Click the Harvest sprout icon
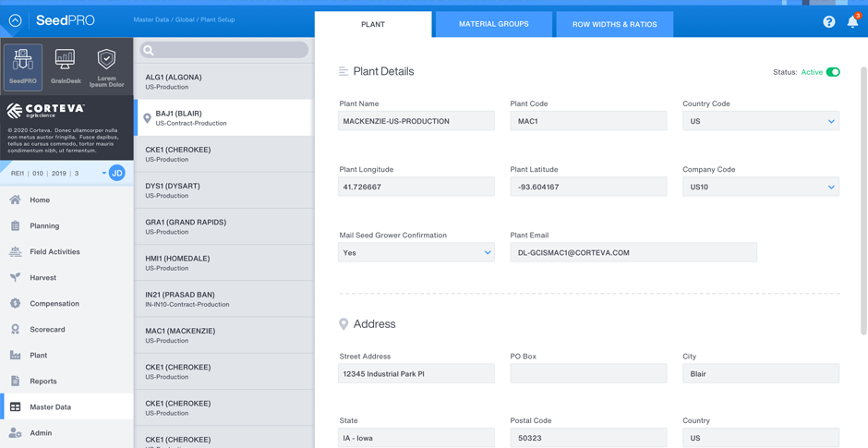This screenshot has height=448, width=868. click(15, 277)
